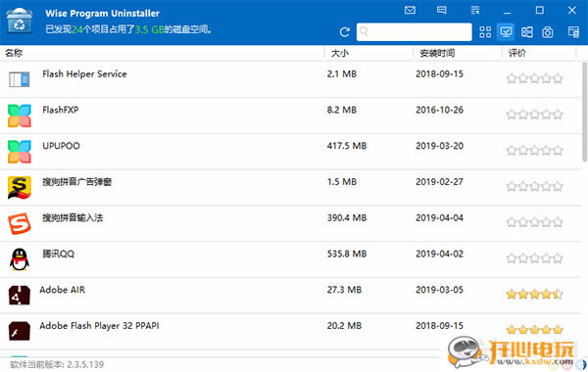The image size is (588, 372).
Task: Click the 2019-03-05 install date
Action: 439,290
